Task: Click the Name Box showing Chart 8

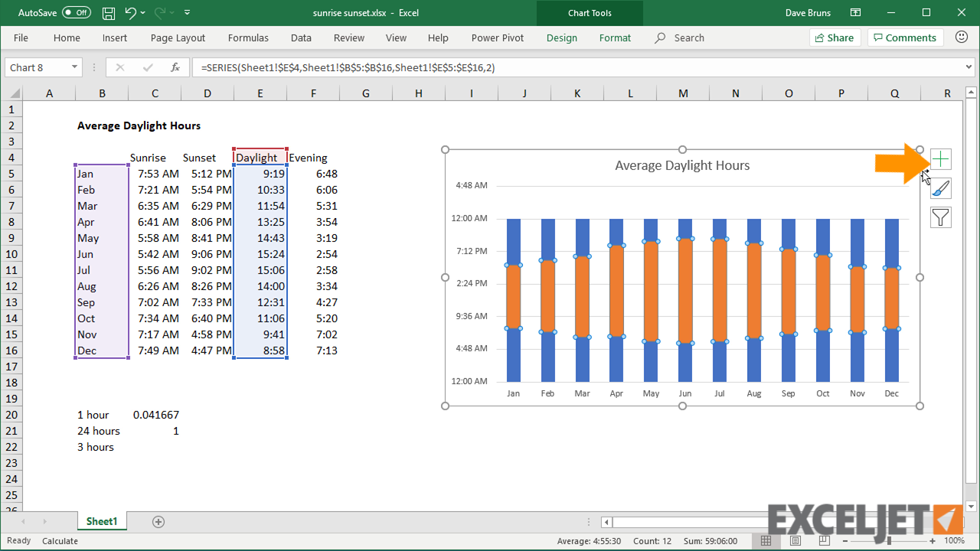Action: coord(37,67)
